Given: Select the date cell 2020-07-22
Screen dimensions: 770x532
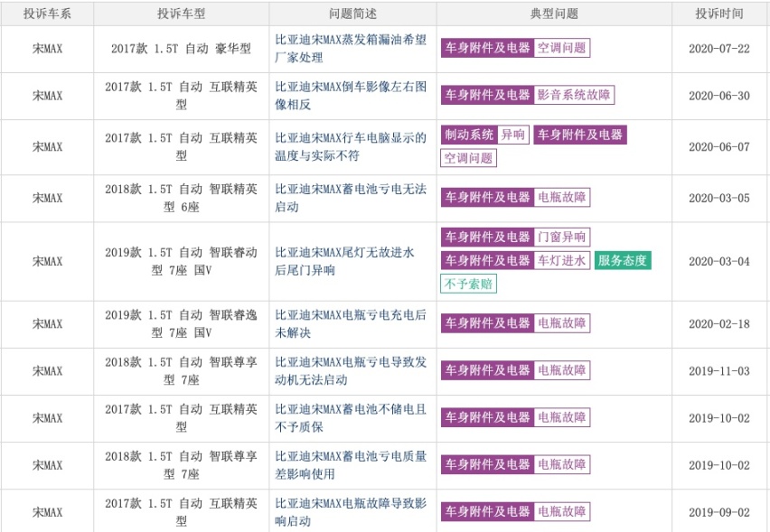Looking at the screenshot, I should 718,49.
